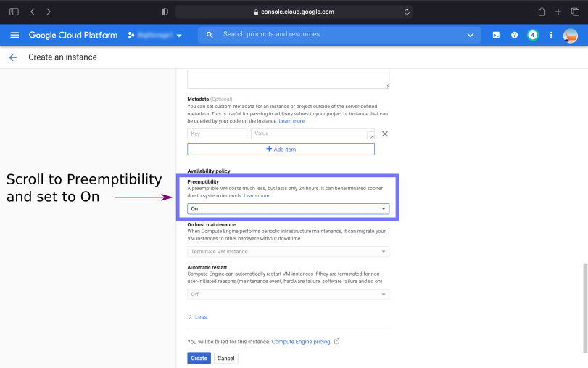This screenshot has width=588, height=368.
Task: Click the Create button
Action: click(199, 358)
